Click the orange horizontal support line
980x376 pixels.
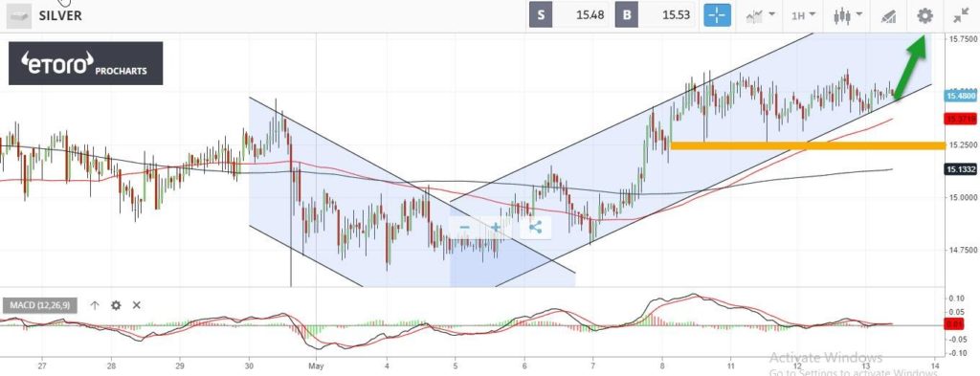[807, 145]
